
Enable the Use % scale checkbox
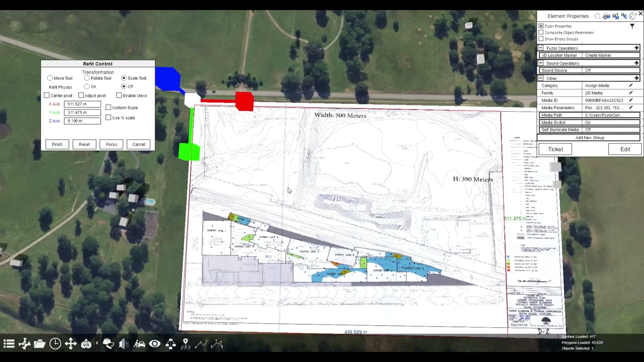(108, 118)
